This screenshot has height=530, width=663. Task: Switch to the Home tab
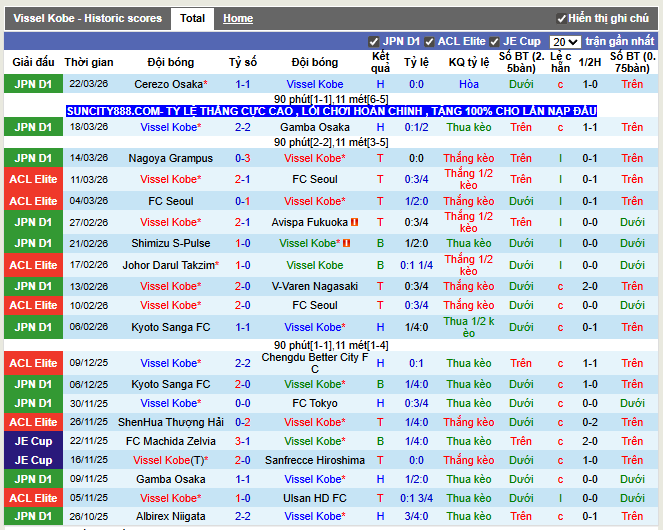[238, 18]
